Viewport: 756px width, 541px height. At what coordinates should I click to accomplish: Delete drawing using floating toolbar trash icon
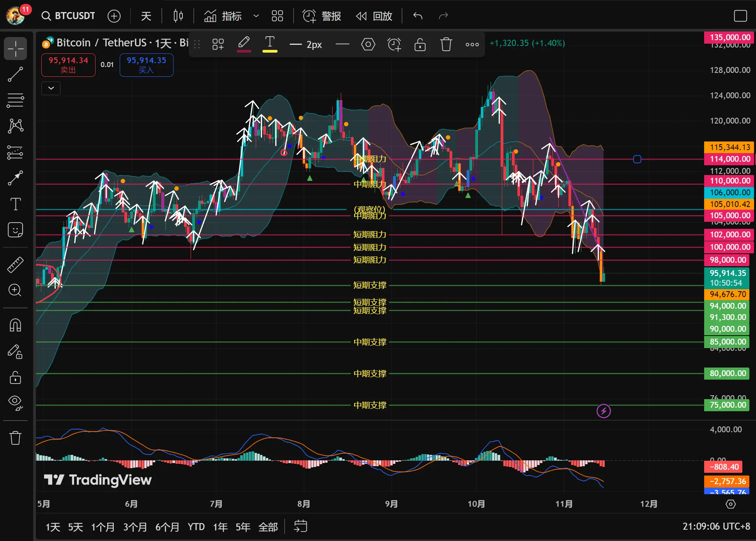pos(446,44)
